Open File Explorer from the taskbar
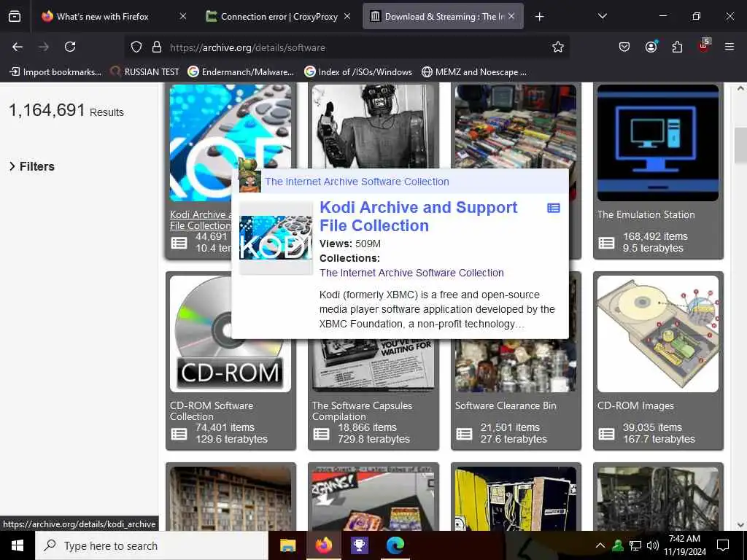The height and width of the screenshot is (560, 747). [287, 545]
